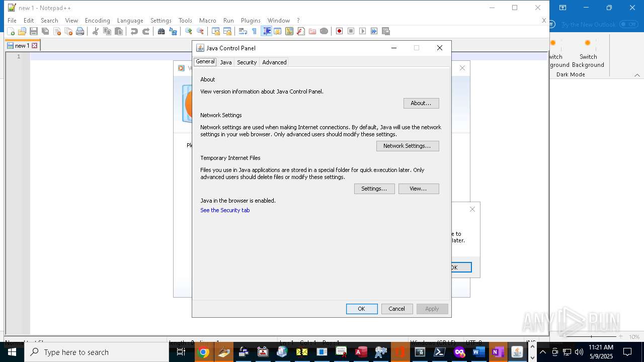The height and width of the screenshot is (362, 644).
Task: Click the taskbar search box
Action: (97, 352)
